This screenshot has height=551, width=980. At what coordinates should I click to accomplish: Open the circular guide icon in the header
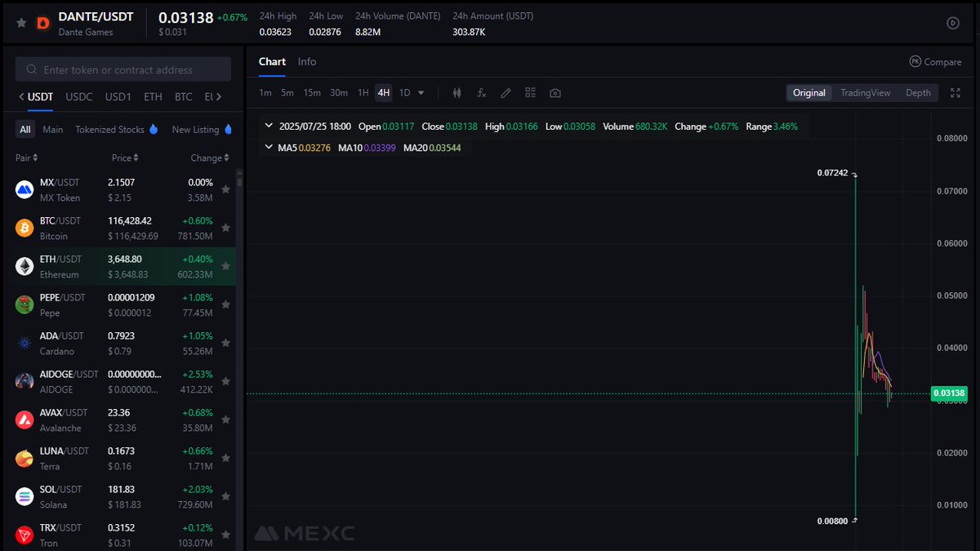952,23
